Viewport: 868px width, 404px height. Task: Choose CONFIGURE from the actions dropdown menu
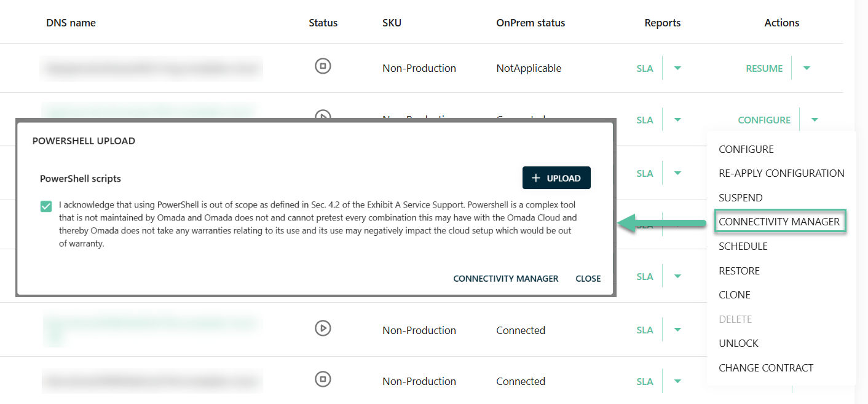746,149
